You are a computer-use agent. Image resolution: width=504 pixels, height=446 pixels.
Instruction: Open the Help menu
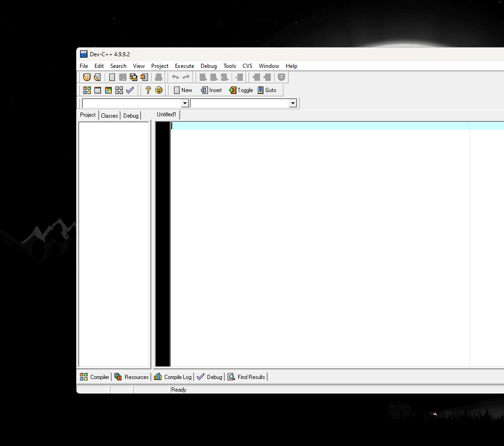(291, 66)
